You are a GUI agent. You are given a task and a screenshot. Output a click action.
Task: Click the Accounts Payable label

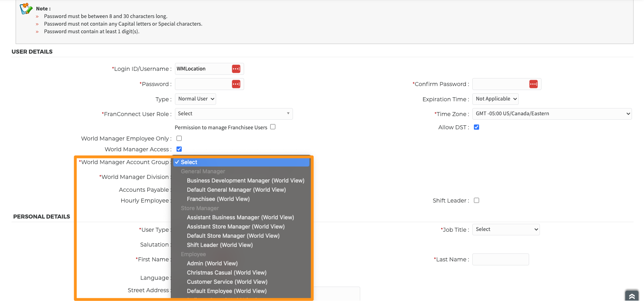click(144, 190)
